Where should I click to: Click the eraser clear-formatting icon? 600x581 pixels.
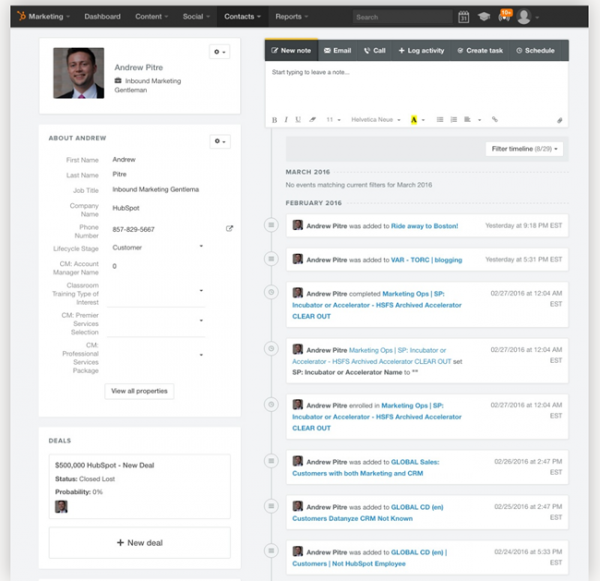coord(313,120)
